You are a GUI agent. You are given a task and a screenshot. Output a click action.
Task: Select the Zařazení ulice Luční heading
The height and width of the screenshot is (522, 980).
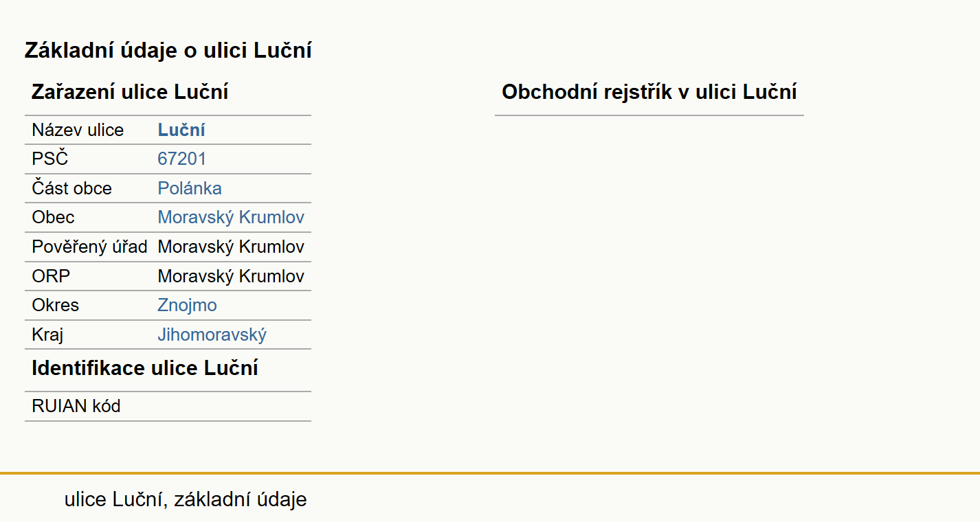[x=130, y=92]
